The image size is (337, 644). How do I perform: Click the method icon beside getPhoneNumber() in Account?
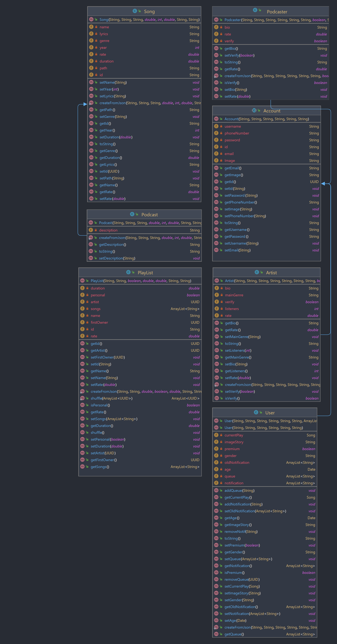[216, 202]
